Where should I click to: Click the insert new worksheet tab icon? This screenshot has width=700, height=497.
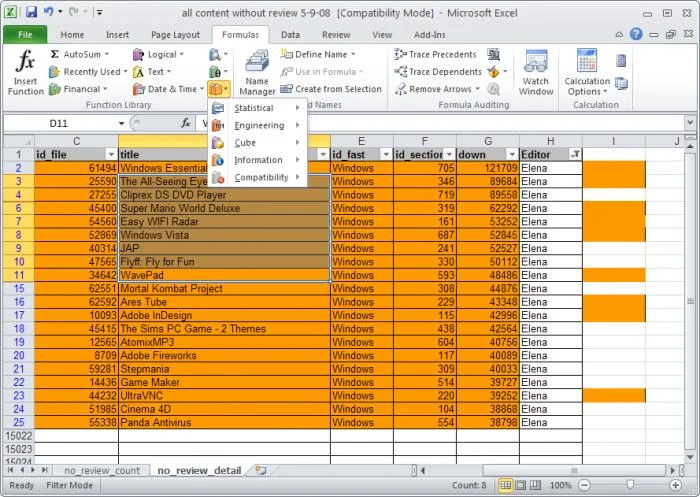tap(261, 470)
